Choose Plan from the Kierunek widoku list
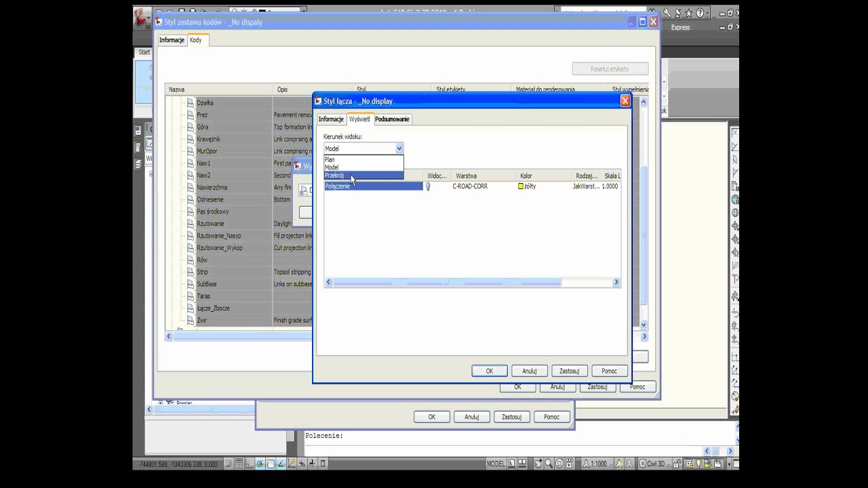868x488 pixels. 363,159
